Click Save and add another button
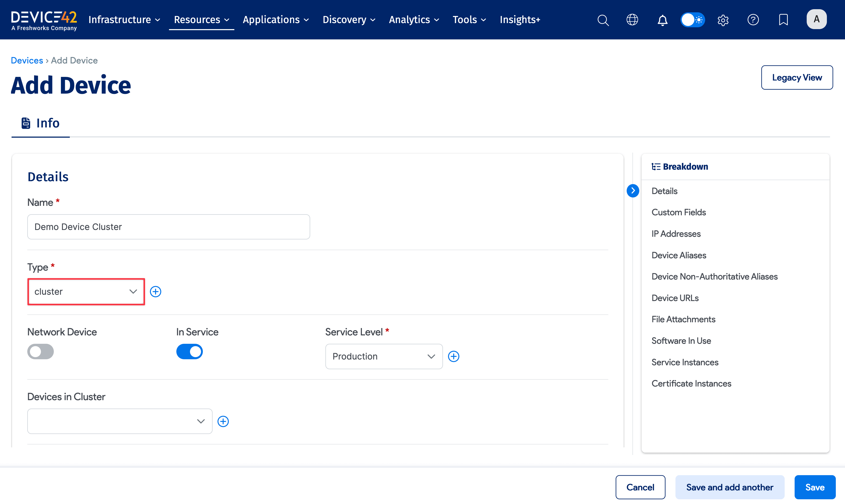The width and height of the screenshot is (845, 504). 730,487
